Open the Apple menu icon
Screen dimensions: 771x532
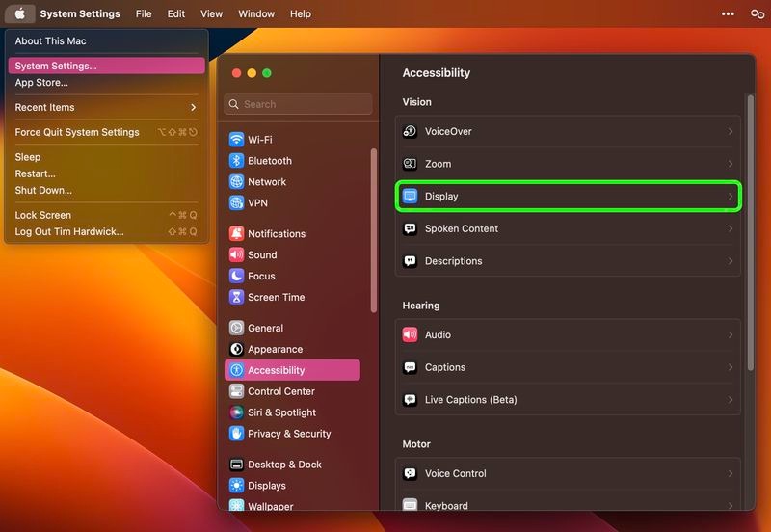pos(19,13)
